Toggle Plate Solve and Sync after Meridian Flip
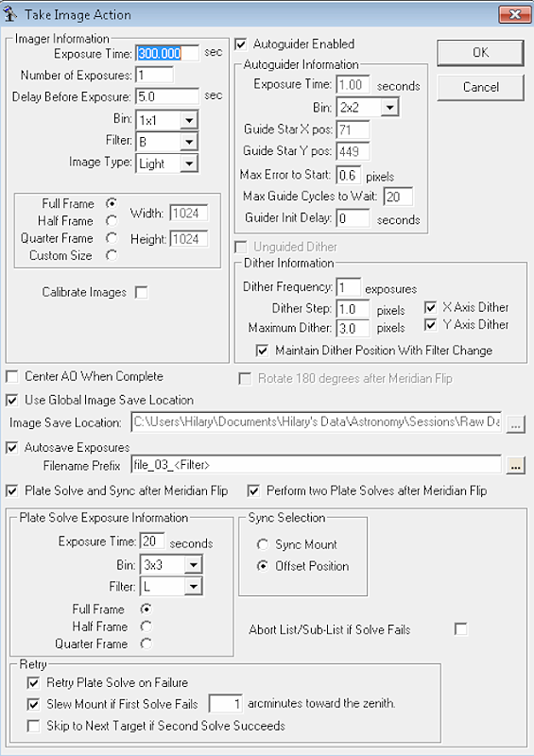Screen dimensions: 534x756 (x=12, y=490)
